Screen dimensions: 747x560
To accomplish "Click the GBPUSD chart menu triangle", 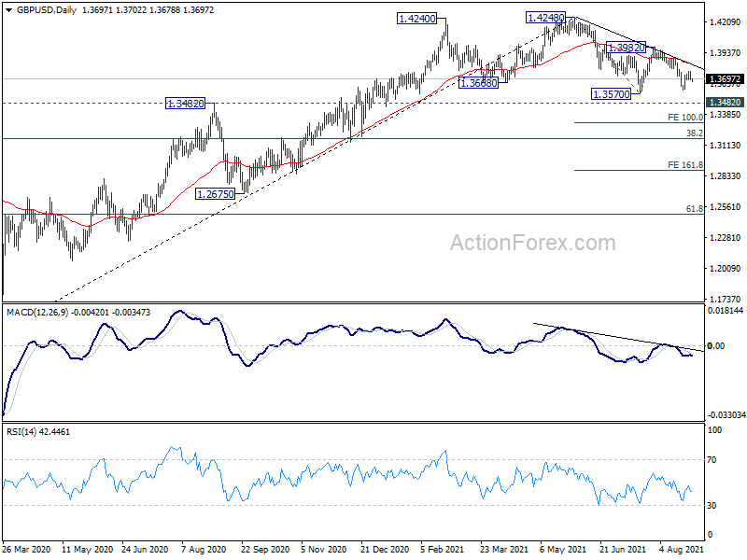I will click(x=9, y=10).
